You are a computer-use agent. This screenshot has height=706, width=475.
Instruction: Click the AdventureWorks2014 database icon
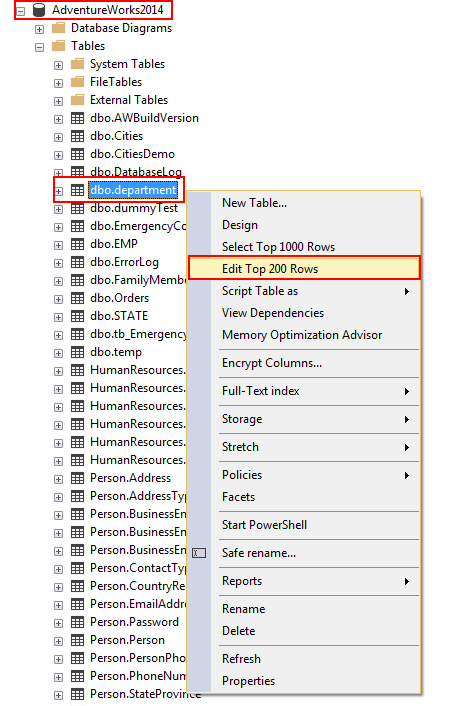(x=39, y=10)
